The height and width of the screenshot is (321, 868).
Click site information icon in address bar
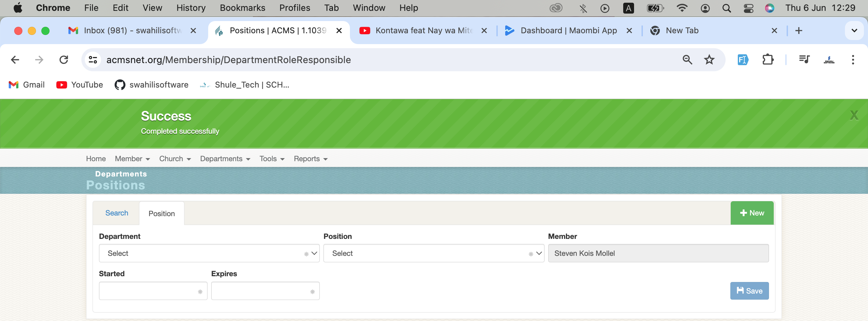pyautogui.click(x=93, y=60)
